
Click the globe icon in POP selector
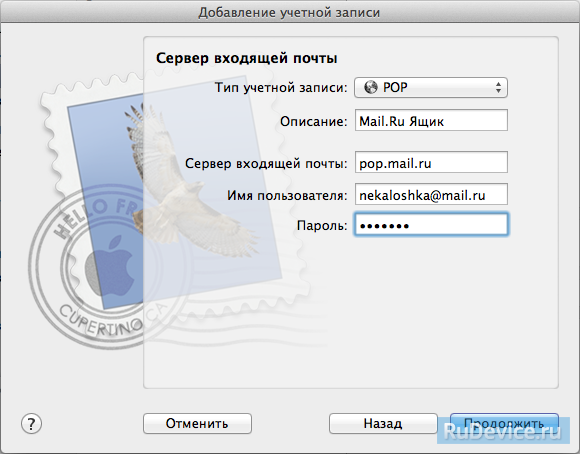tap(371, 87)
